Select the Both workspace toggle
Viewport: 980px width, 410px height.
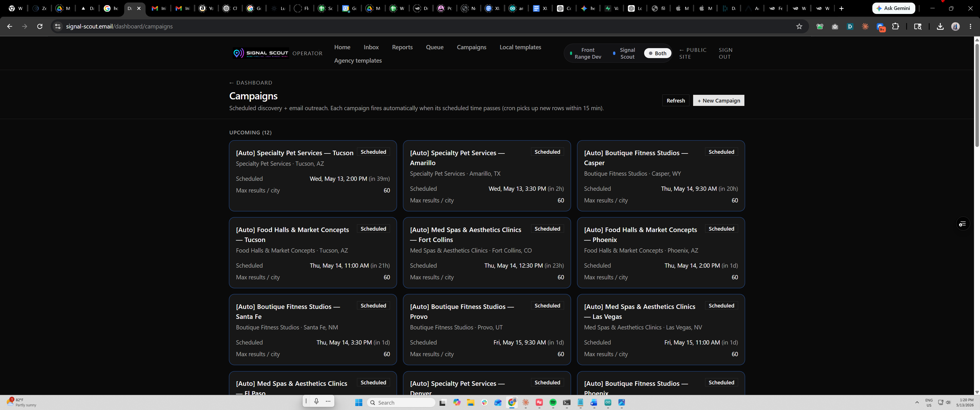pyautogui.click(x=658, y=53)
